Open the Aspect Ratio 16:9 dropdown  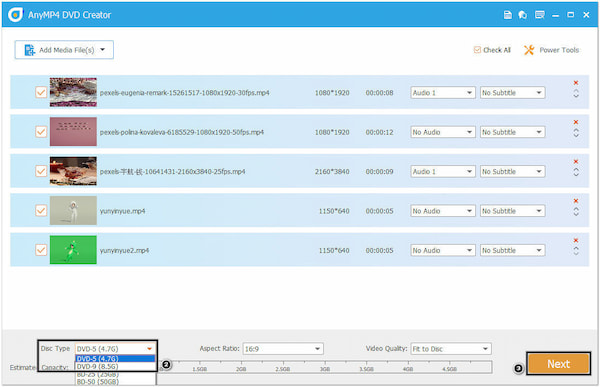283,349
